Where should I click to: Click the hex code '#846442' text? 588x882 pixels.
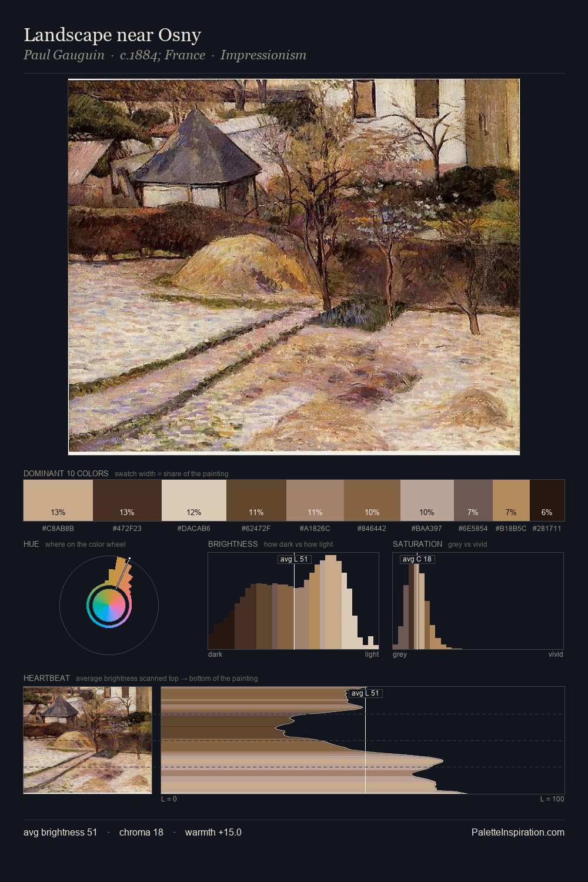pos(372,529)
